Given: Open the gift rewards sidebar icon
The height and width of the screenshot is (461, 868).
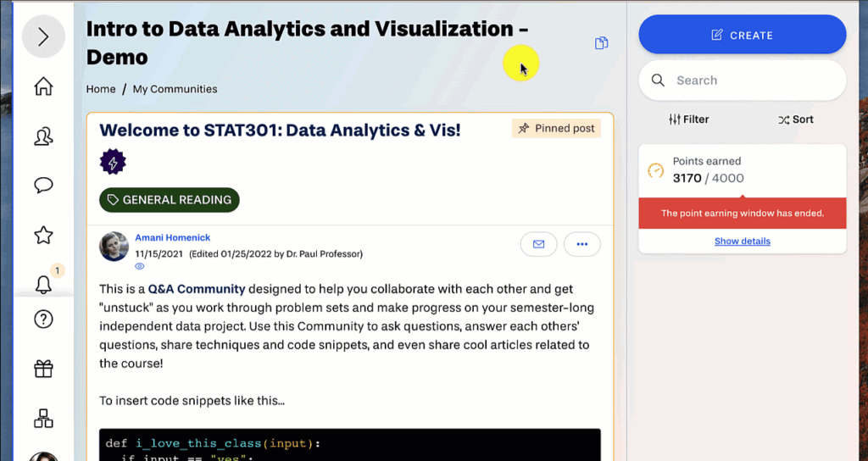Looking at the screenshot, I should tap(43, 369).
